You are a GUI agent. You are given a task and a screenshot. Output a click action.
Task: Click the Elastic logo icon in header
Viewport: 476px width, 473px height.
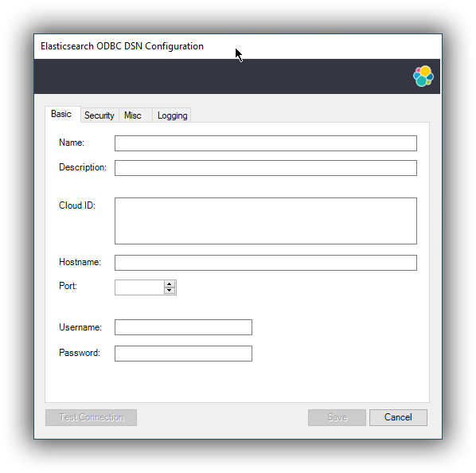[423, 76]
